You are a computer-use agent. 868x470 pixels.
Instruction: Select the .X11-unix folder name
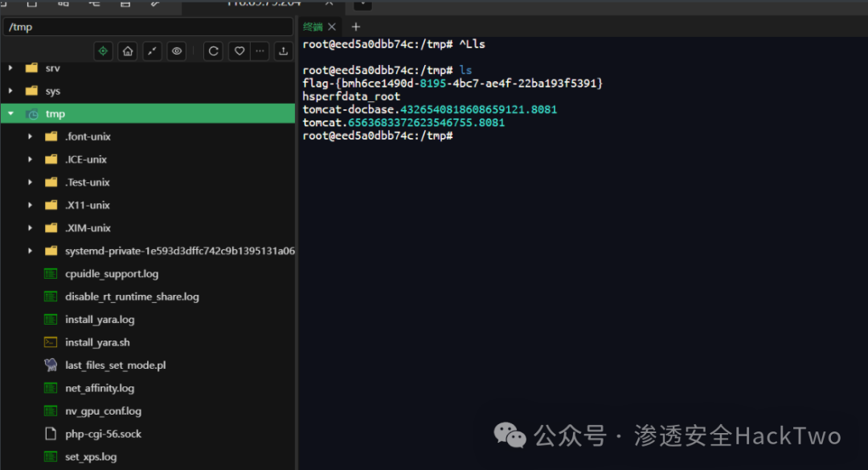pyautogui.click(x=88, y=205)
